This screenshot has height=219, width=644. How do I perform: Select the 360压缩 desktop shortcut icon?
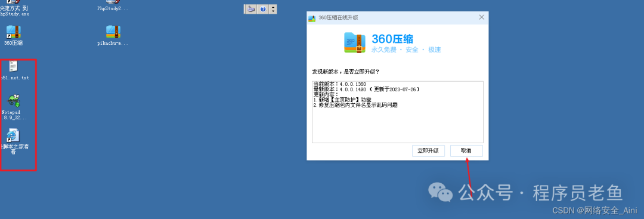(x=14, y=32)
